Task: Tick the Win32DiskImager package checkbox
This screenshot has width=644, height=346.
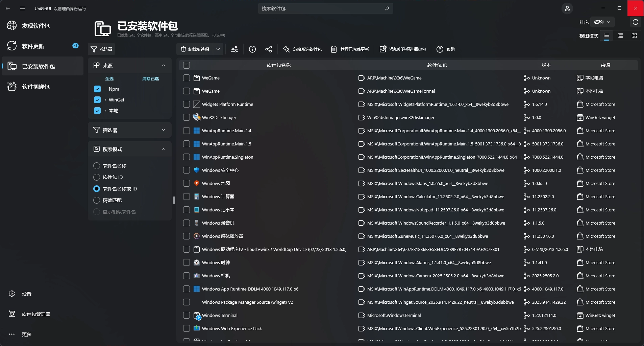Action: [x=187, y=117]
